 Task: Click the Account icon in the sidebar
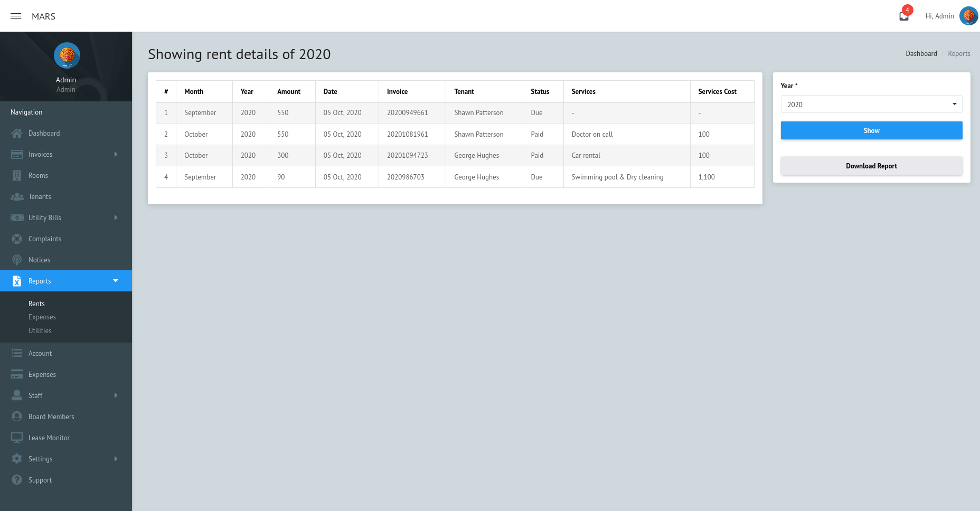(17, 353)
